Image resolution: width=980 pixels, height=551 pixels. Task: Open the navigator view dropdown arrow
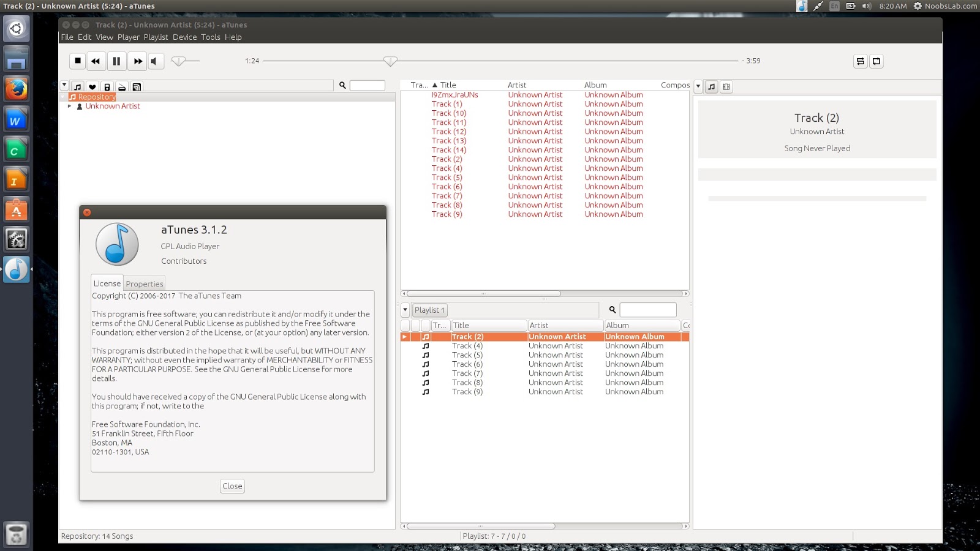pyautogui.click(x=64, y=85)
